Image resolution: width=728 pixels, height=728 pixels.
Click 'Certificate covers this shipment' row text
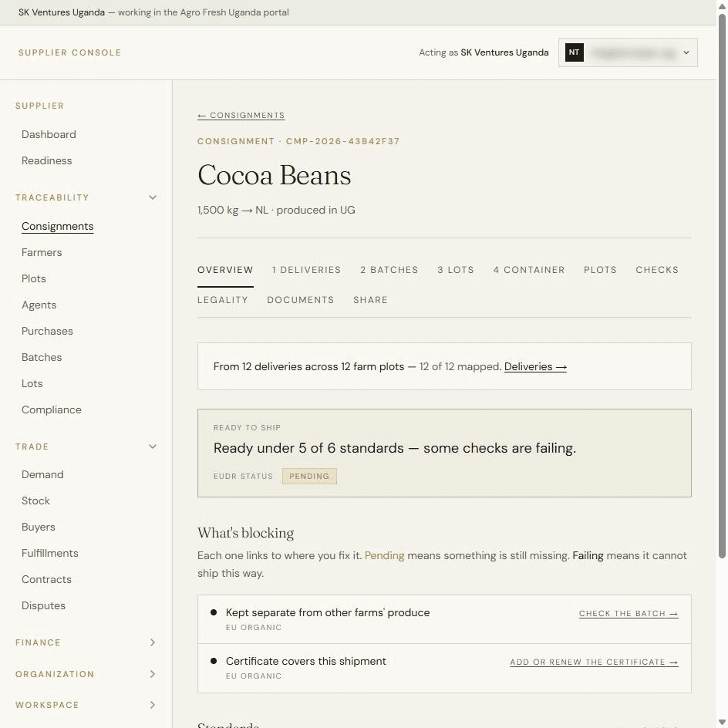306,661
